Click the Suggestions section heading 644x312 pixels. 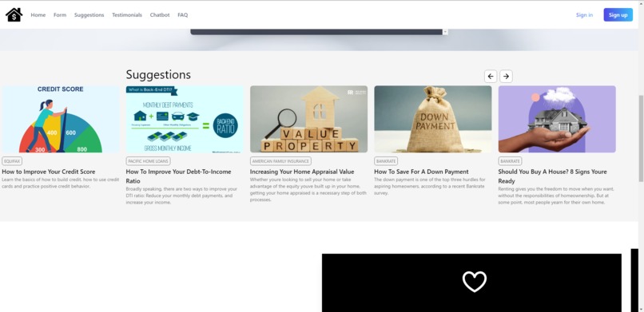[158, 75]
